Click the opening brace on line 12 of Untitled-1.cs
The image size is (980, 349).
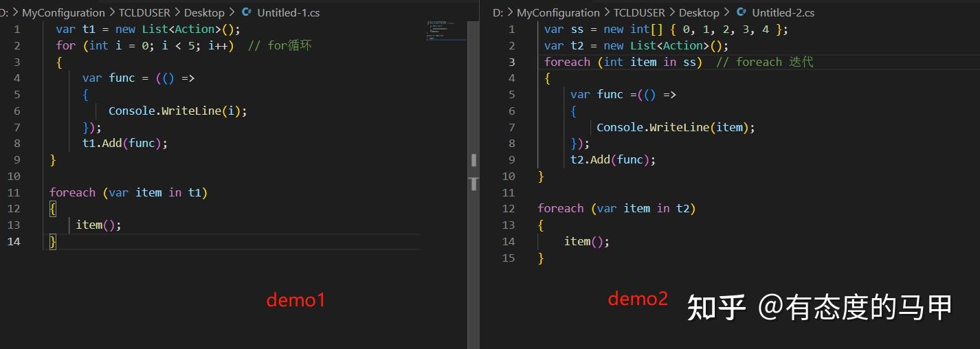[53, 208]
